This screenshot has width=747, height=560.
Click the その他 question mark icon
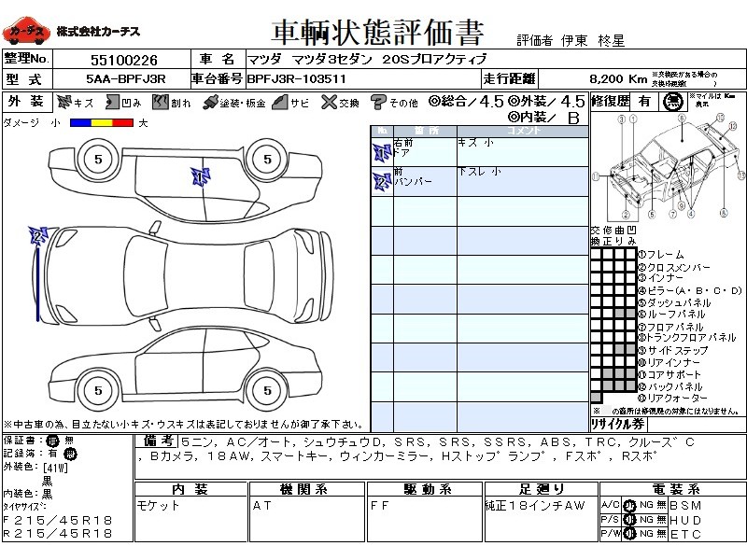click(x=378, y=102)
